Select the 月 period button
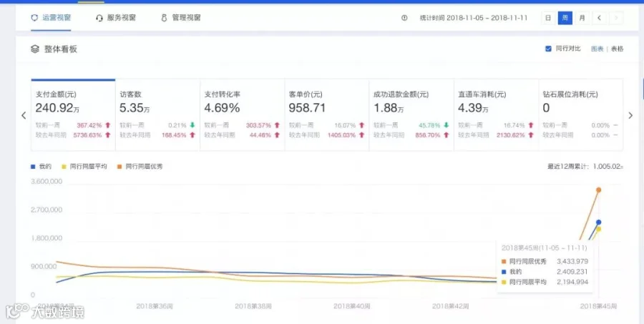 tap(582, 18)
